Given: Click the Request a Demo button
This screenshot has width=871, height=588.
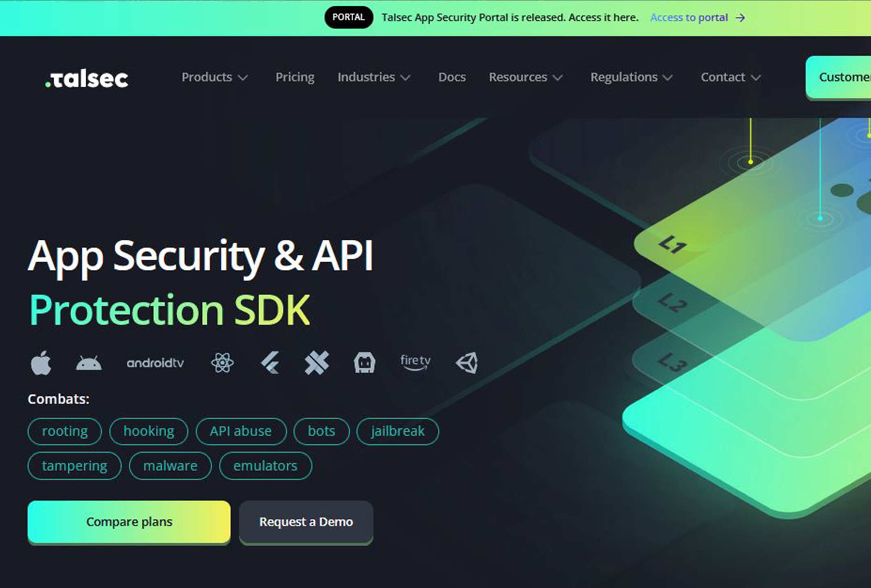Looking at the screenshot, I should [x=306, y=522].
